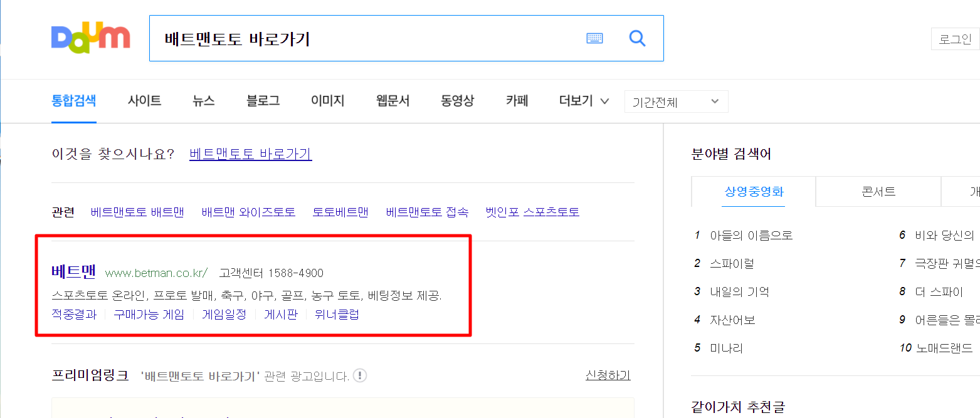This screenshot has height=418, width=980.
Task: Open the 기간전체 period dropdown
Action: pyautogui.click(x=677, y=102)
